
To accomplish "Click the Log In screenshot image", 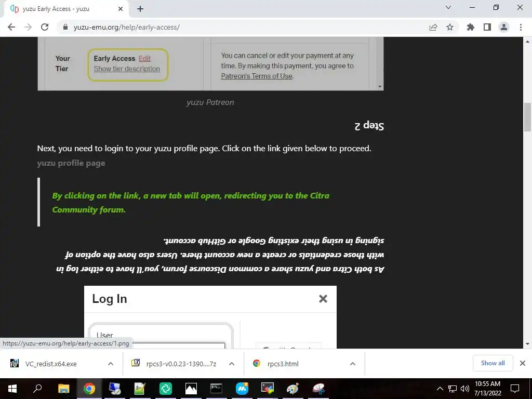I will [x=210, y=317].
